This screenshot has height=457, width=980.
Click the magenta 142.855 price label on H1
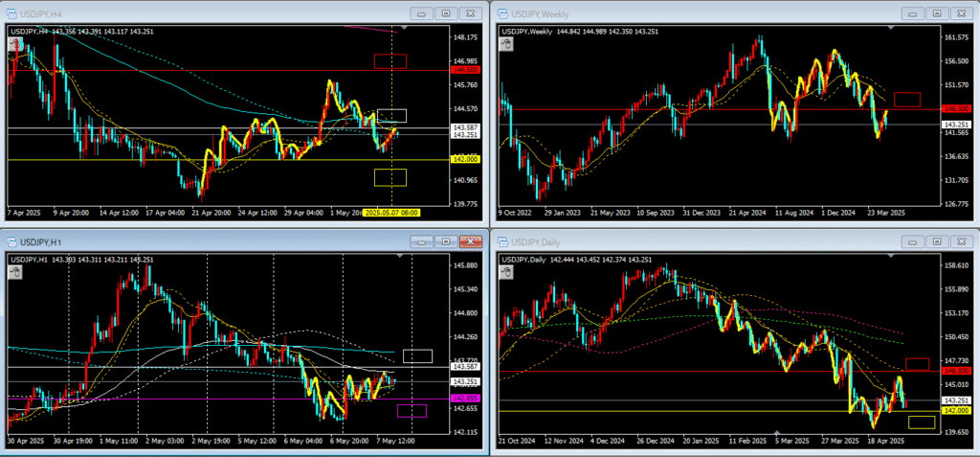[466, 399]
